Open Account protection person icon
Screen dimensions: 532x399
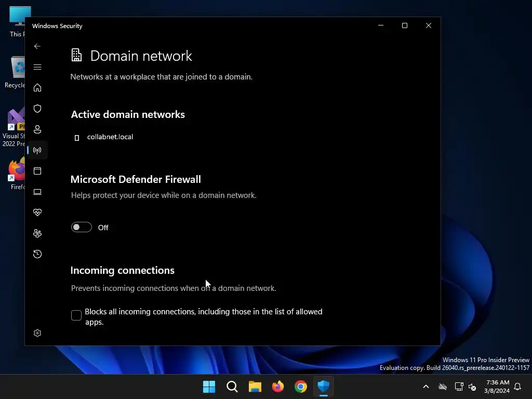click(37, 129)
